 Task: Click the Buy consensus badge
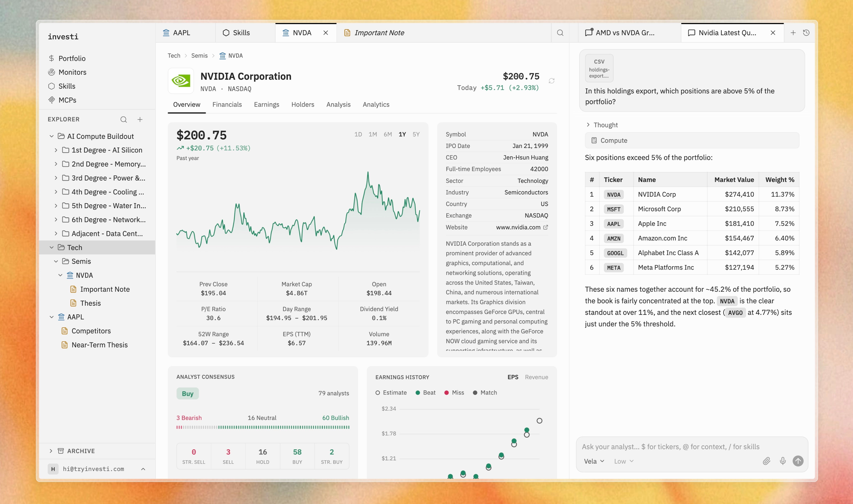pos(188,394)
